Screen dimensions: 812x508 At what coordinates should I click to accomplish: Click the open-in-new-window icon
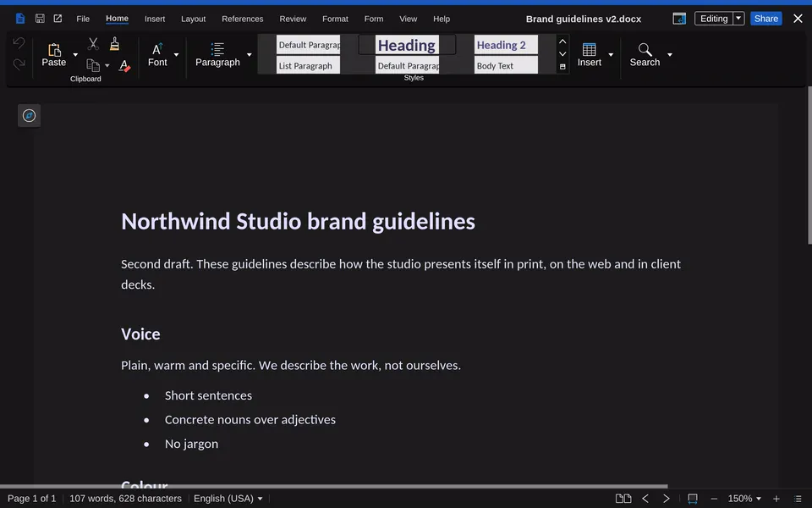pyautogui.click(x=58, y=19)
